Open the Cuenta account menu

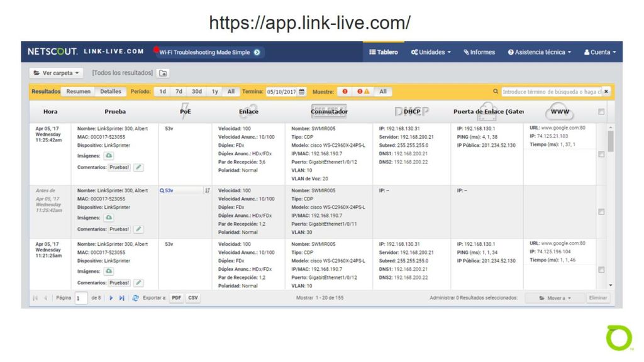600,52
